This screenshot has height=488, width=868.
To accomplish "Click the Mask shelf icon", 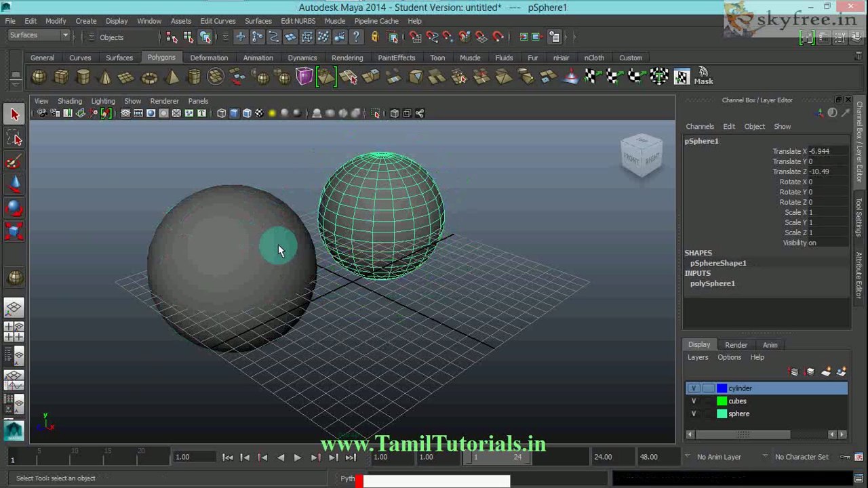I will point(703,76).
